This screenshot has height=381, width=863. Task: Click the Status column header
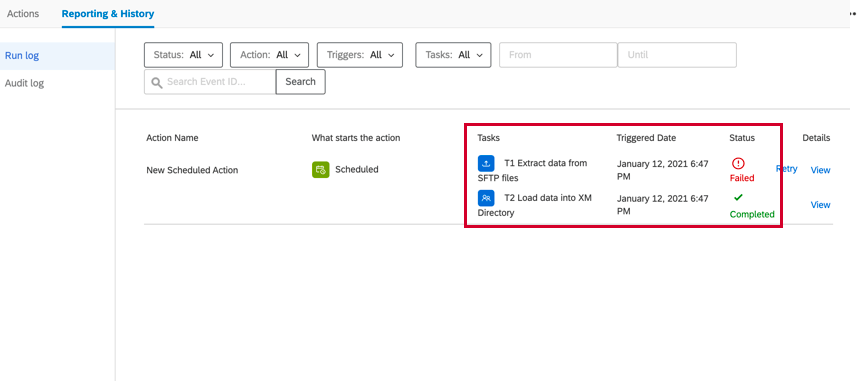742,138
